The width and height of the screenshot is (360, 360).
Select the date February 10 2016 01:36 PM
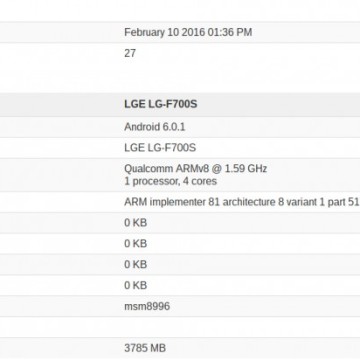point(188,32)
